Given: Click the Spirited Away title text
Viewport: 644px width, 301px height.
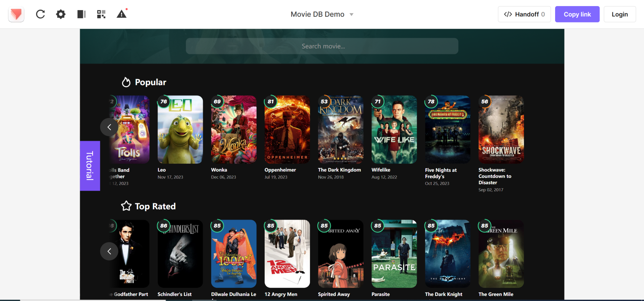Looking at the screenshot, I should click(334, 294).
